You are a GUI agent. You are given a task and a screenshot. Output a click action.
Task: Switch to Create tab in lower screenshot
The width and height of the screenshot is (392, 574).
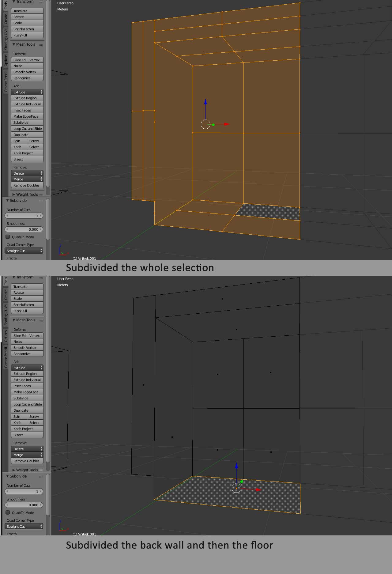click(6, 295)
